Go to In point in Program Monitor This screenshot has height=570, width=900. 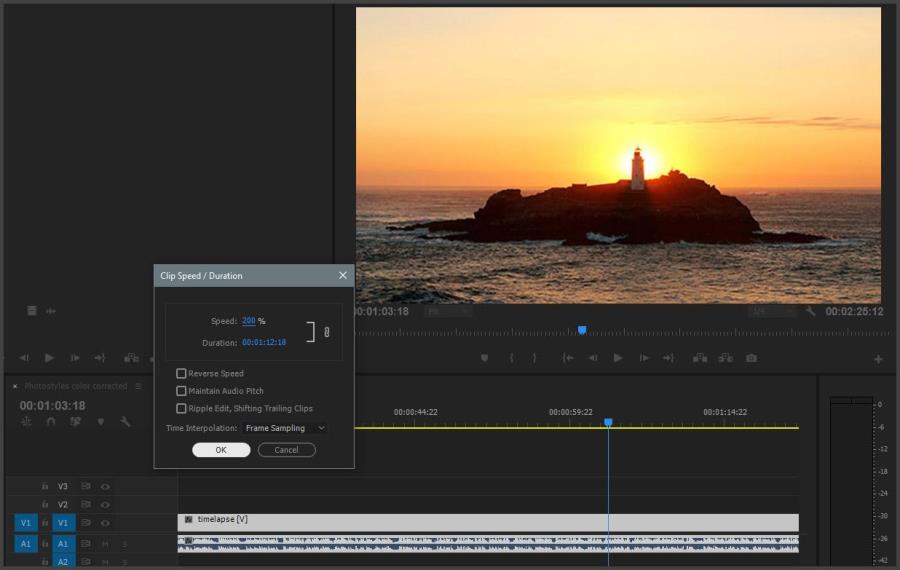(568, 358)
